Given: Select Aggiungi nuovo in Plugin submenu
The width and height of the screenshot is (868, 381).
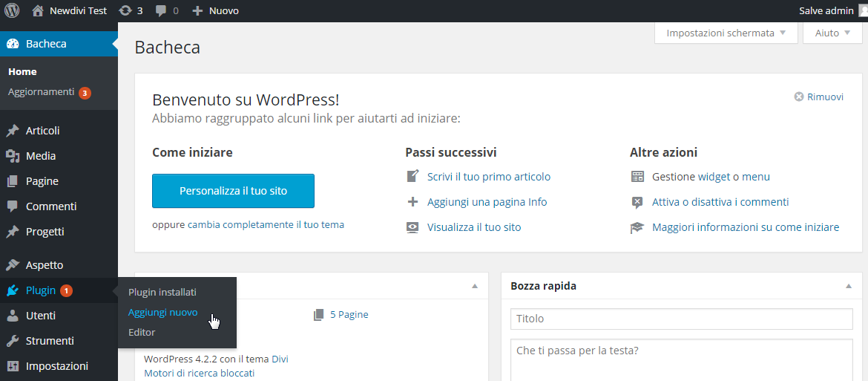Looking at the screenshot, I should click(162, 313).
